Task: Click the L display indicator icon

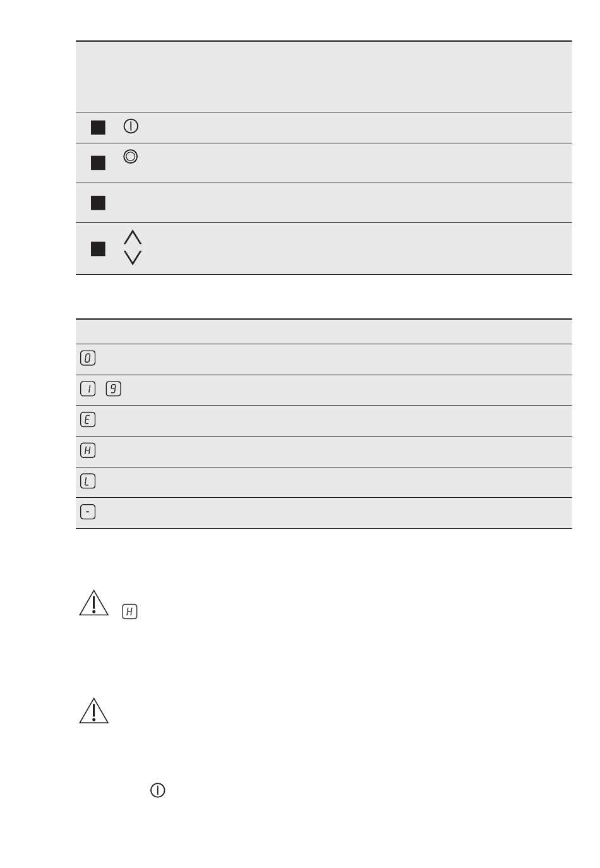Action: coord(88,481)
